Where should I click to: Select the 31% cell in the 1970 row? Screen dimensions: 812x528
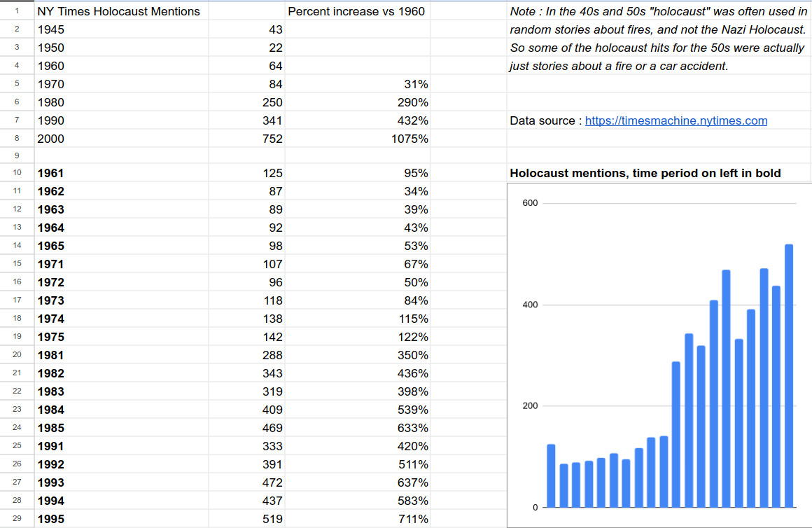[x=358, y=84]
